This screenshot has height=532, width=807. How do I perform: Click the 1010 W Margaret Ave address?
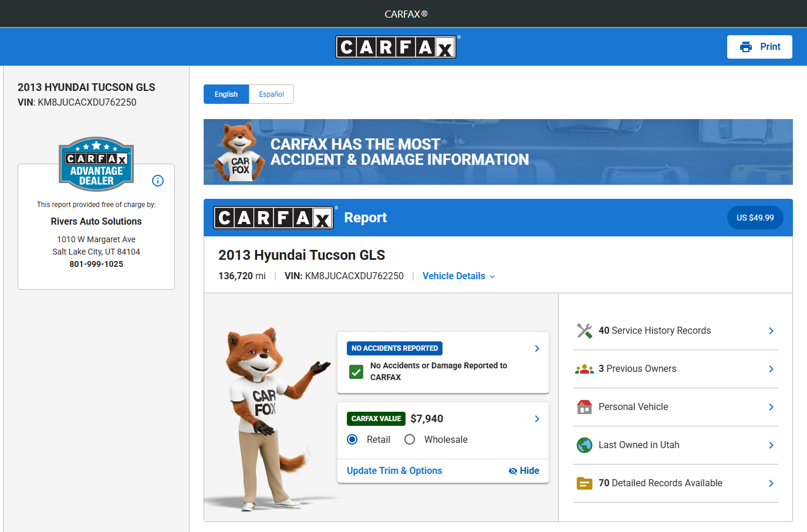96,240
